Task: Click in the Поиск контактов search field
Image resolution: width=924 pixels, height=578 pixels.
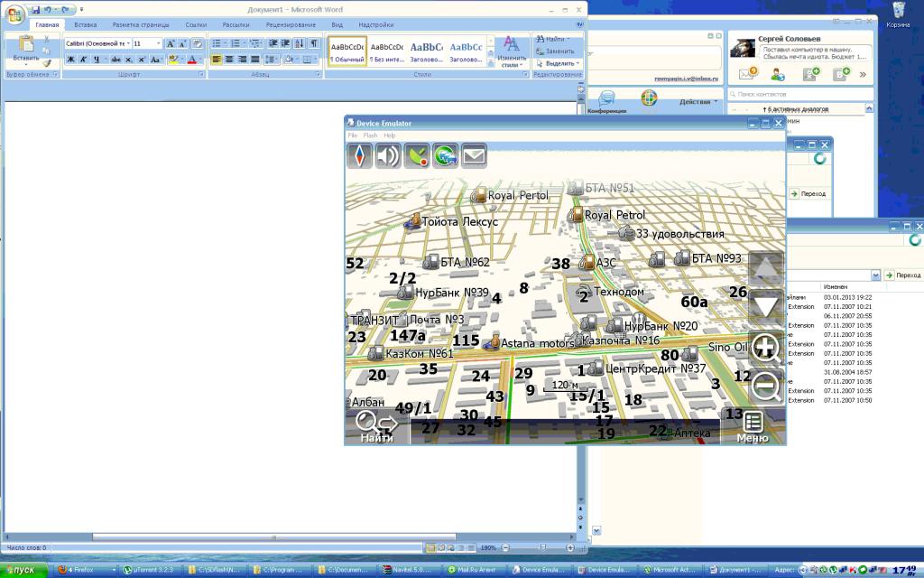Action: (794, 94)
